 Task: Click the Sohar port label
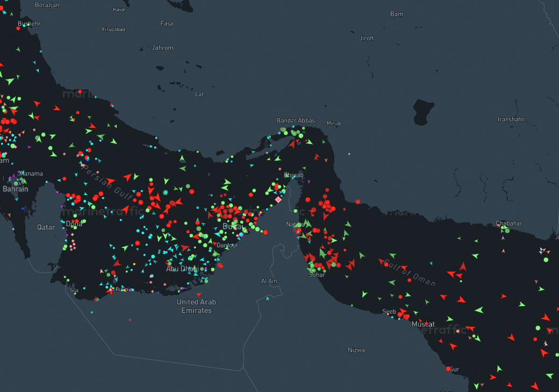317,274
